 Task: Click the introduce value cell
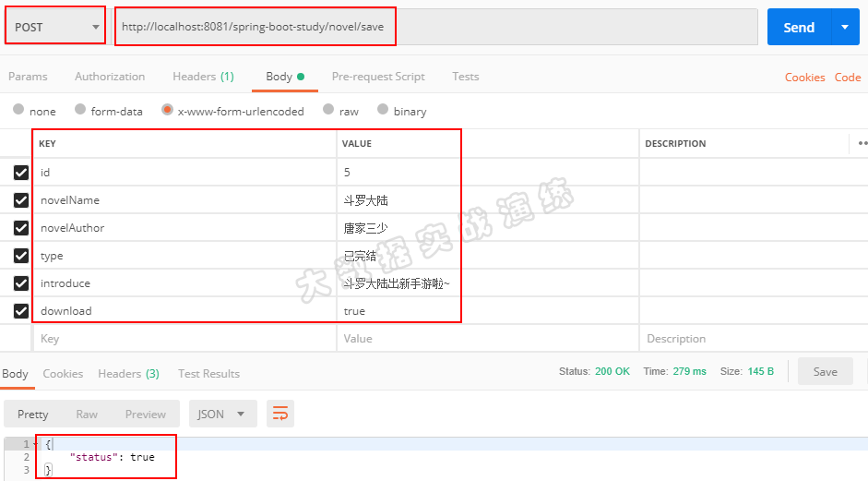[488, 283]
